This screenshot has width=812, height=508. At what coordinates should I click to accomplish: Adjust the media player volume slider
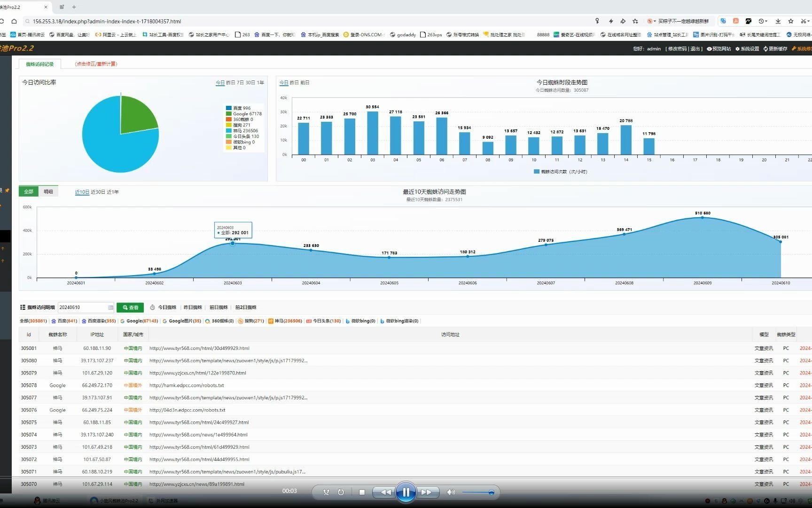click(x=478, y=492)
